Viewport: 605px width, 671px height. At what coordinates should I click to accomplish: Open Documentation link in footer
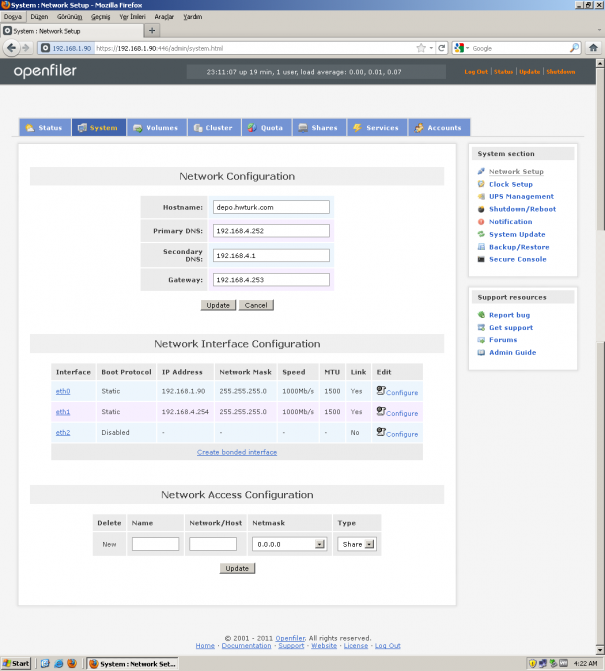(246, 646)
